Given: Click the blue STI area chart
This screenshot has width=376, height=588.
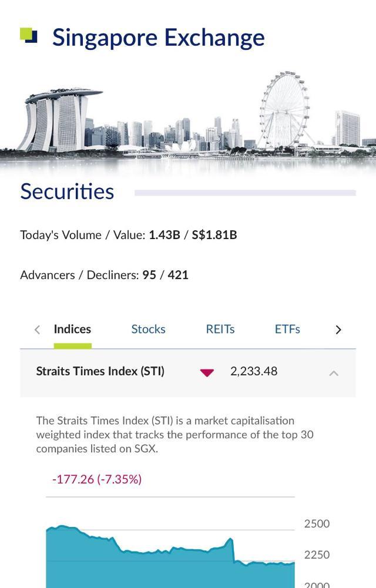Looking at the screenshot, I should [170, 564].
